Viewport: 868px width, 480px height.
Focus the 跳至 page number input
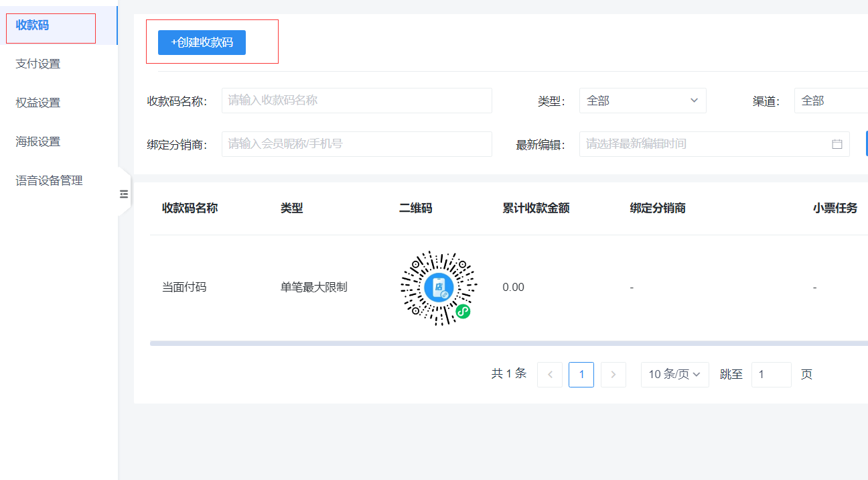coord(772,375)
